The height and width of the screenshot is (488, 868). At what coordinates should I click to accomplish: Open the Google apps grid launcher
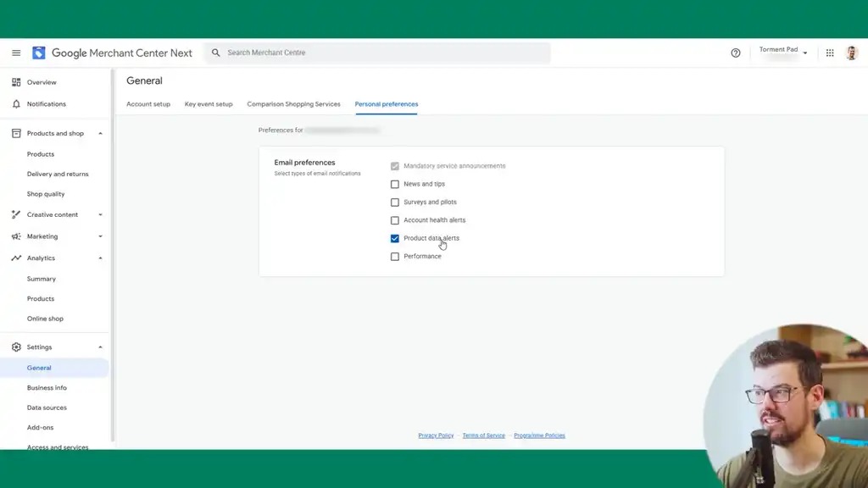[x=829, y=53]
